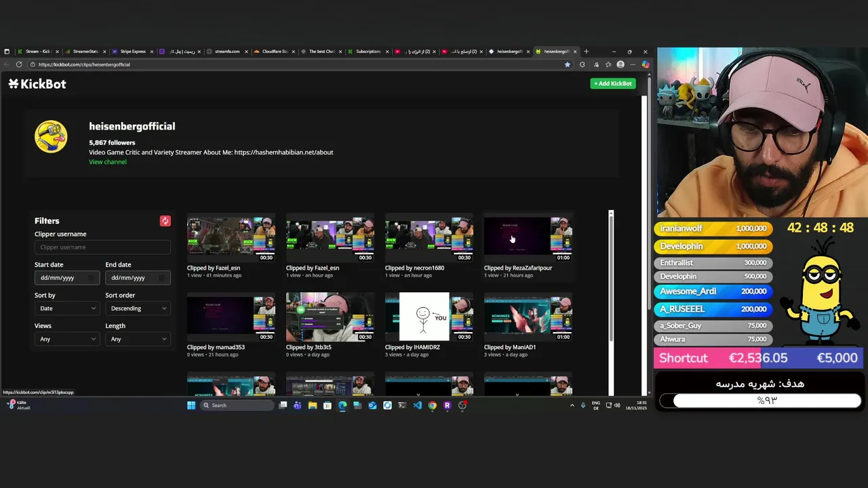Viewport: 868px width, 488px height.
Task: Switch to the streamfa.com tab
Action: (x=227, y=52)
